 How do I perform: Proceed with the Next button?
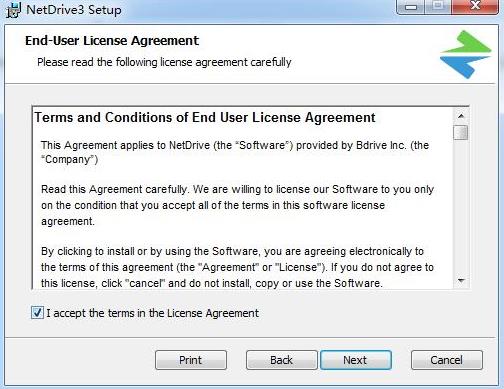coord(356,360)
